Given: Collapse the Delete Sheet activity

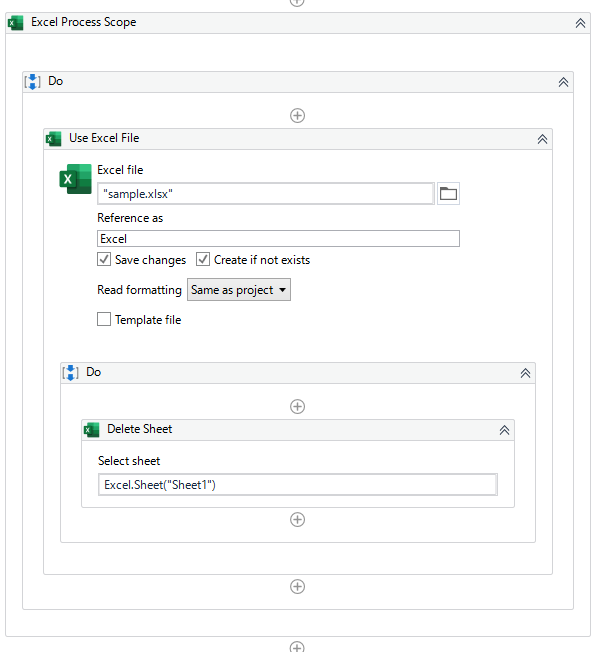Looking at the screenshot, I should 504,430.
